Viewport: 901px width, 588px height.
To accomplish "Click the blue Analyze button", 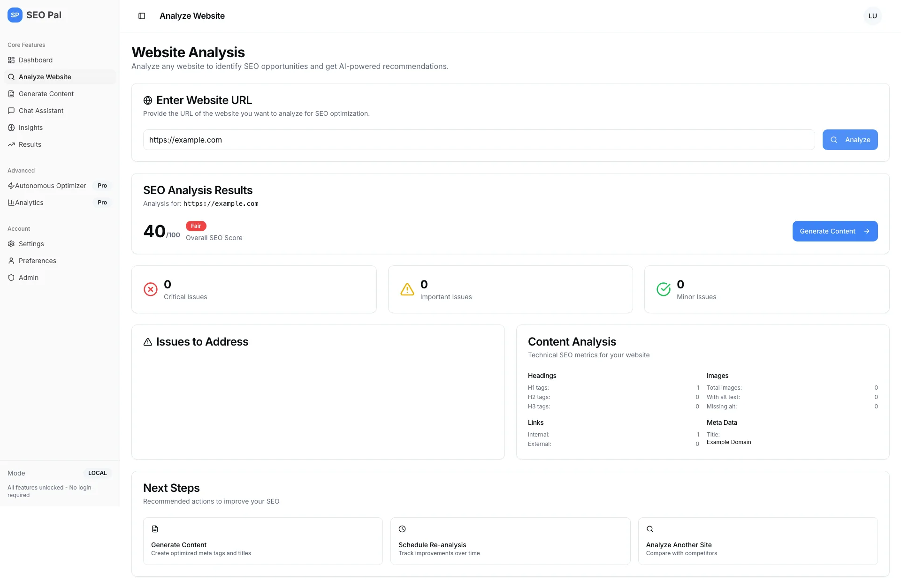I will coord(850,140).
